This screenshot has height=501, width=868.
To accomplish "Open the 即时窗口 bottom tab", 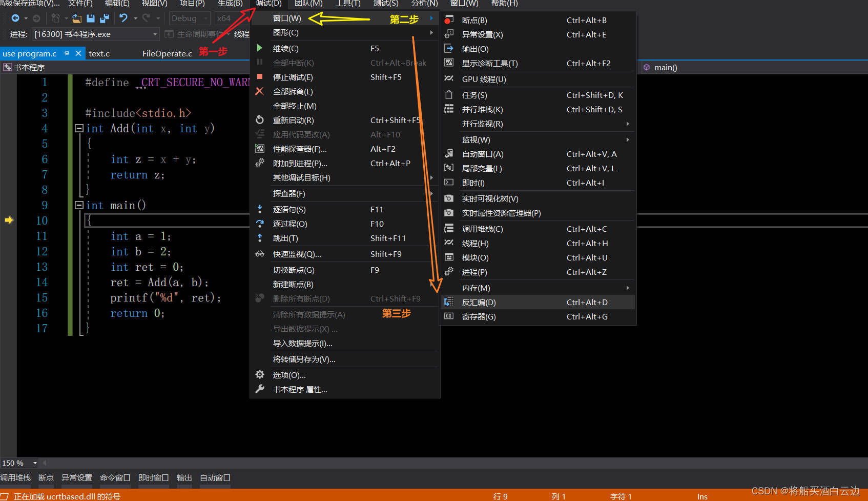I will tap(154, 477).
